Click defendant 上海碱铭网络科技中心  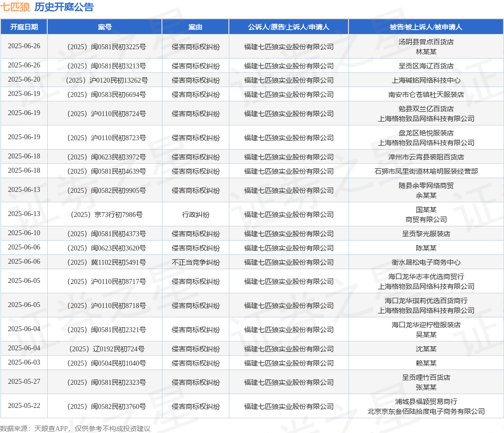coord(426,80)
